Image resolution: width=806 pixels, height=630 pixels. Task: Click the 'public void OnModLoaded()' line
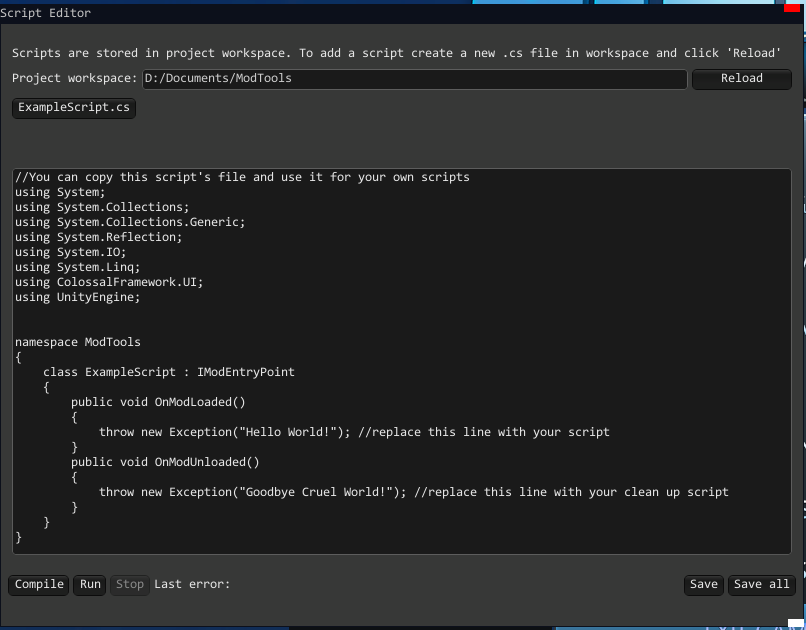(x=158, y=402)
